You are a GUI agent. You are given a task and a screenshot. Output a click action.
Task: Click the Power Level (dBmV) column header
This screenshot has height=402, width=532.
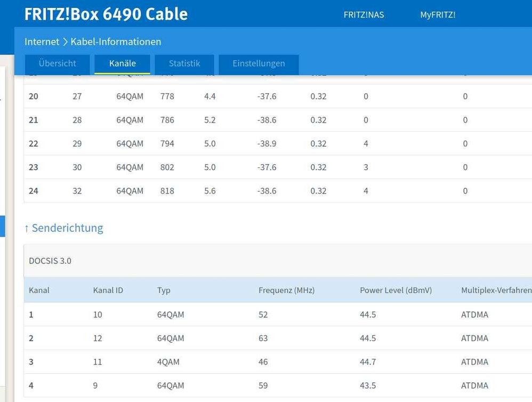tap(396, 291)
